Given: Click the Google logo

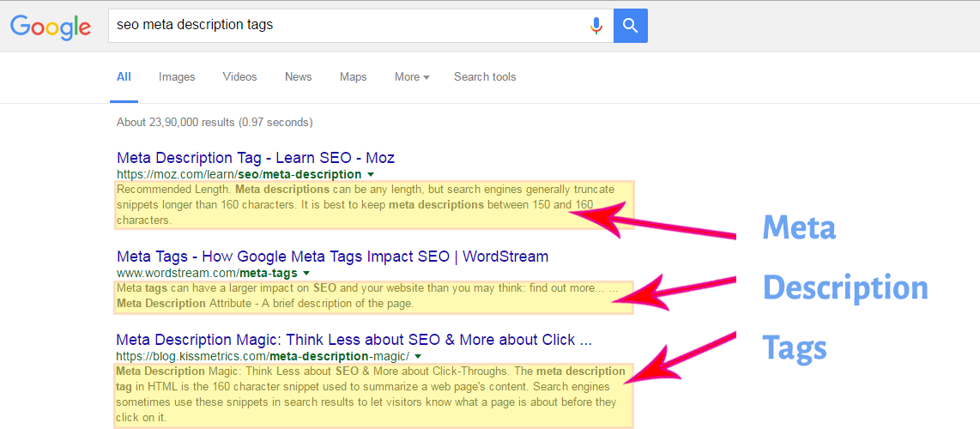Looking at the screenshot, I should click(51, 26).
